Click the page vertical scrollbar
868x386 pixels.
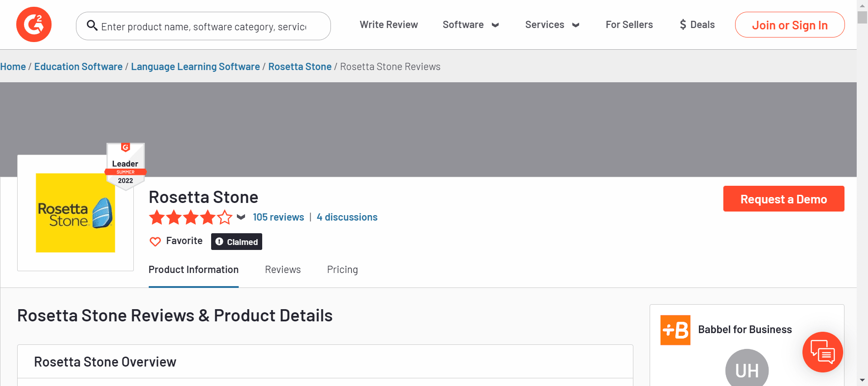point(862,181)
